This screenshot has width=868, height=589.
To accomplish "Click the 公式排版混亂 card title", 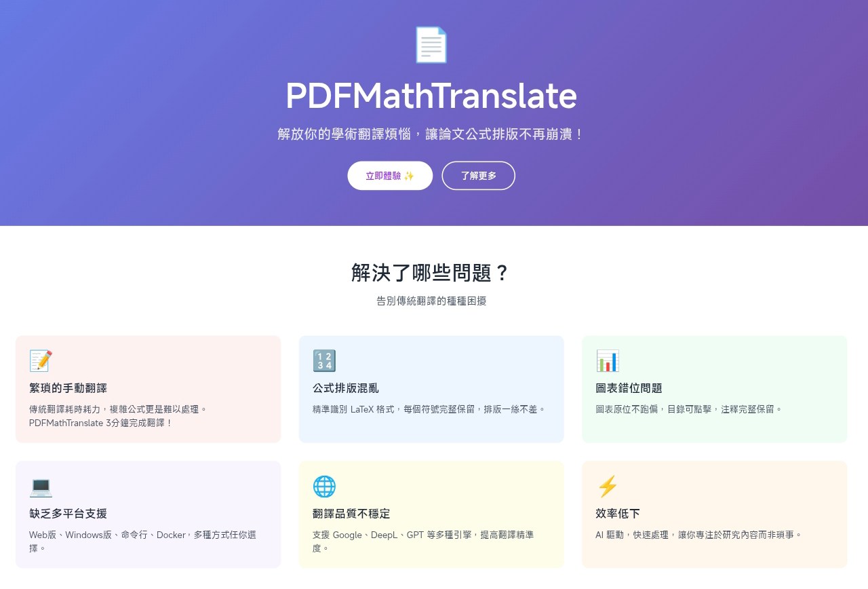I will [346, 388].
